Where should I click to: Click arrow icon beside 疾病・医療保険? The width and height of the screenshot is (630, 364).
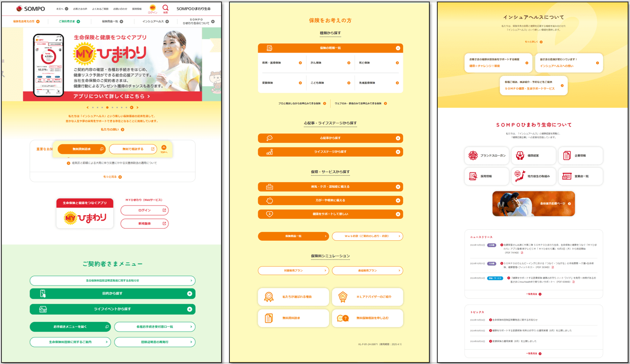point(300,63)
